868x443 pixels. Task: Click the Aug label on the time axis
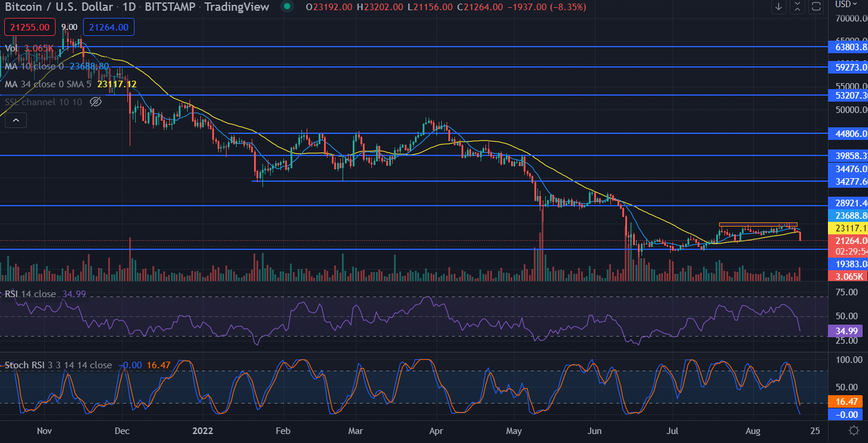tap(753, 430)
